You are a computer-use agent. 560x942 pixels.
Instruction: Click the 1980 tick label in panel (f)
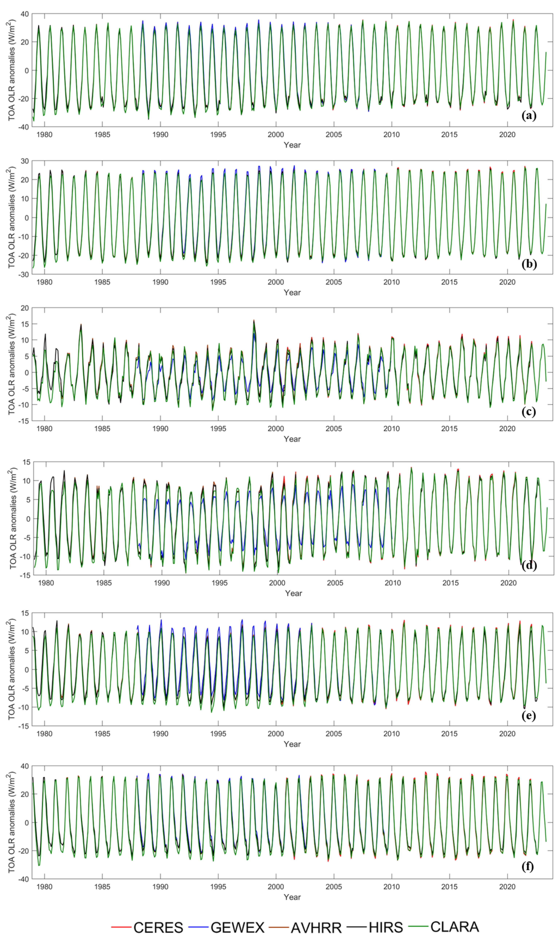tap(45, 886)
